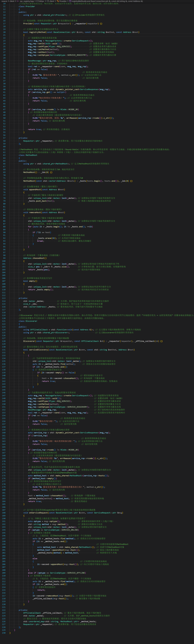Image resolution: width=194 pixels, height=644 pixels.
Task: Click the Provider constructor on line 17
Action: point(63,24)
